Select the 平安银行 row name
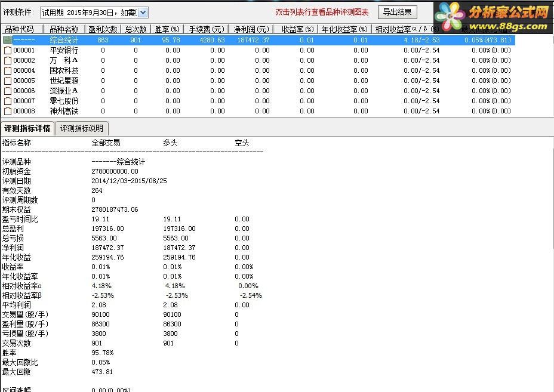554x392 pixels. [64, 50]
